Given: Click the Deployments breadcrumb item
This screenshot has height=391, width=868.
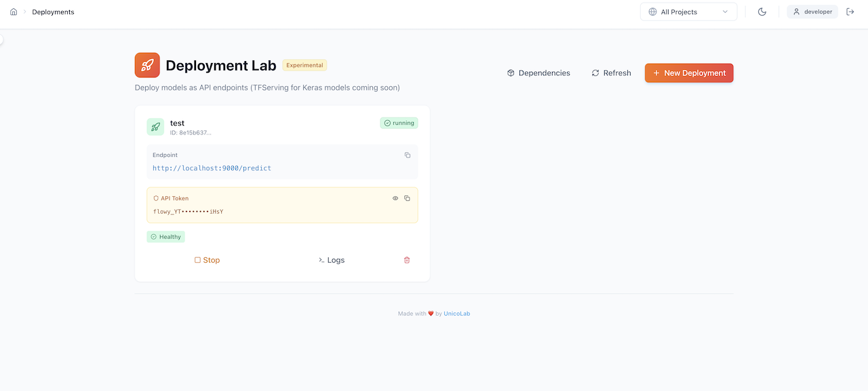Looking at the screenshot, I should (x=53, y=12).
